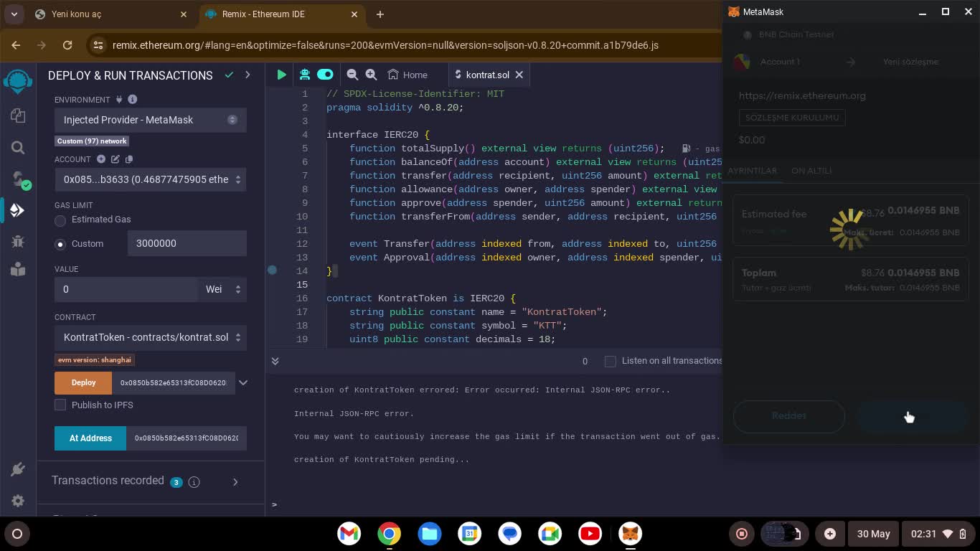Open the Plugin manager plug icon
980x551 pixels.
18,469
